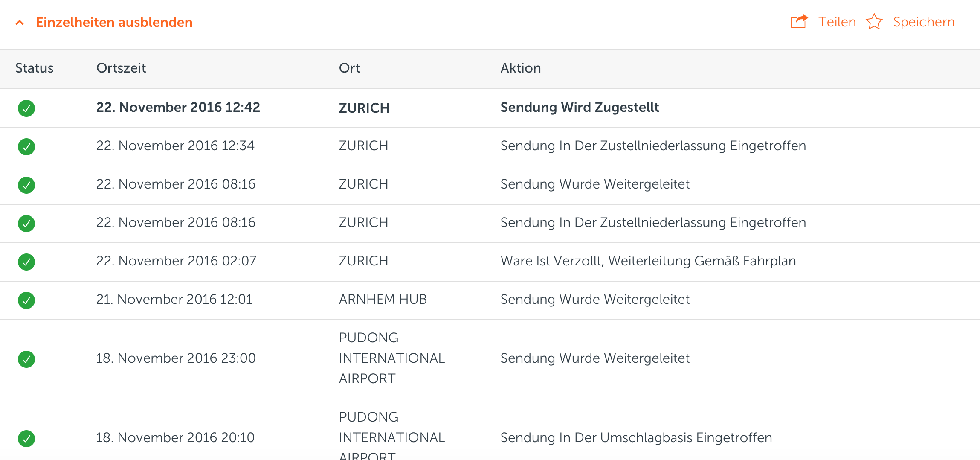Click the Aktion column header
This screenshot has height=460, width=980.
point(520,68)
